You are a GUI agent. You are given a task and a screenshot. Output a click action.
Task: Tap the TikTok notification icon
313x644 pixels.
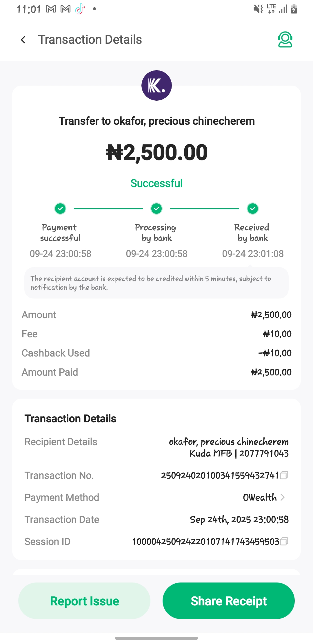point(80,9)
